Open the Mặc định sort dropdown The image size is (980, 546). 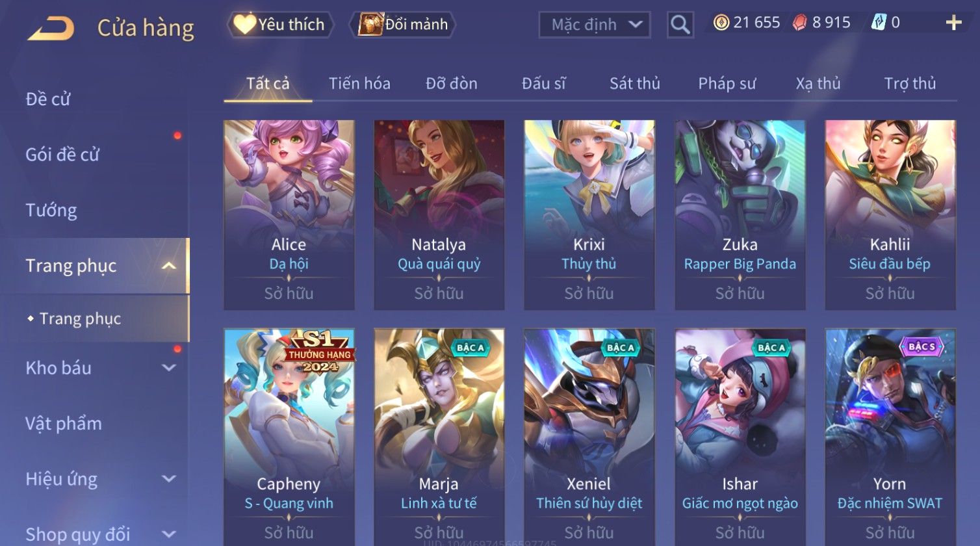tap(595, 25)
